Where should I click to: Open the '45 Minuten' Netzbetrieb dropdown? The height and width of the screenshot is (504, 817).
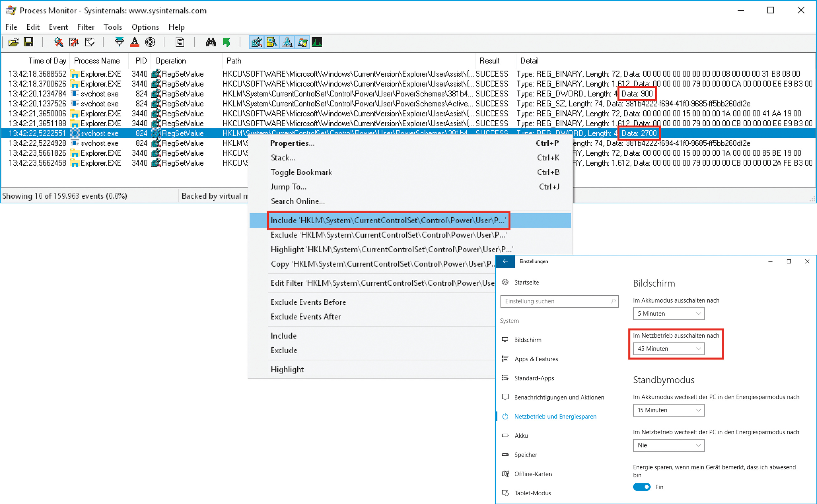668,349
